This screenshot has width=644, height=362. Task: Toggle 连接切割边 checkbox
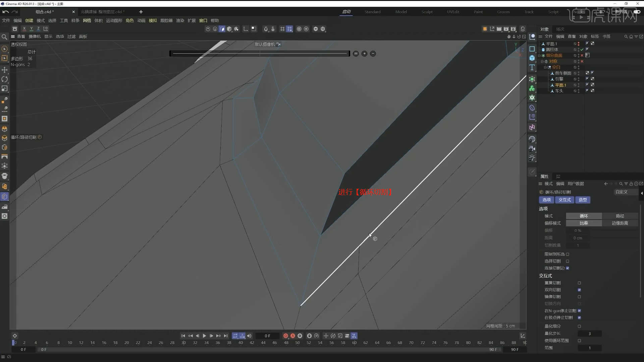coord(568,268)
